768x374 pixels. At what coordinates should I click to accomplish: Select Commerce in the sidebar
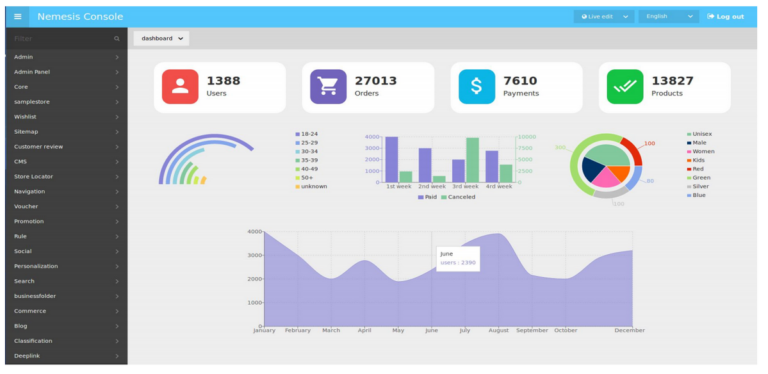pos(67,311)
